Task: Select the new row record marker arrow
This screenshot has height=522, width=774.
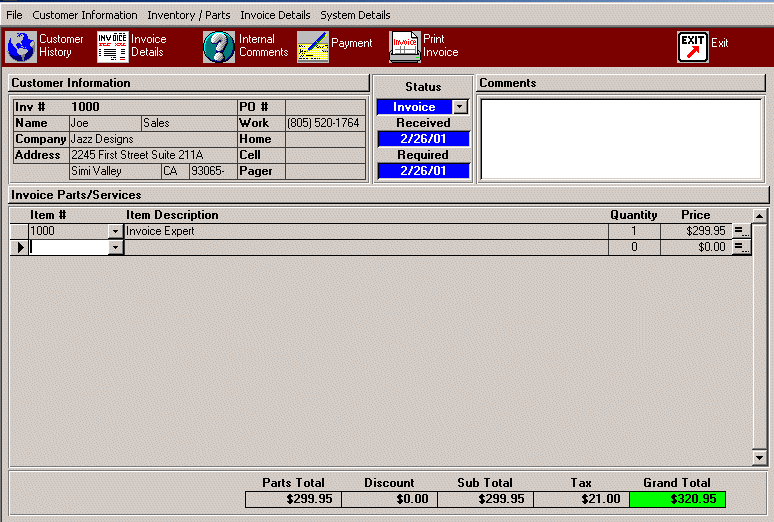Action: tap(20, 247)
